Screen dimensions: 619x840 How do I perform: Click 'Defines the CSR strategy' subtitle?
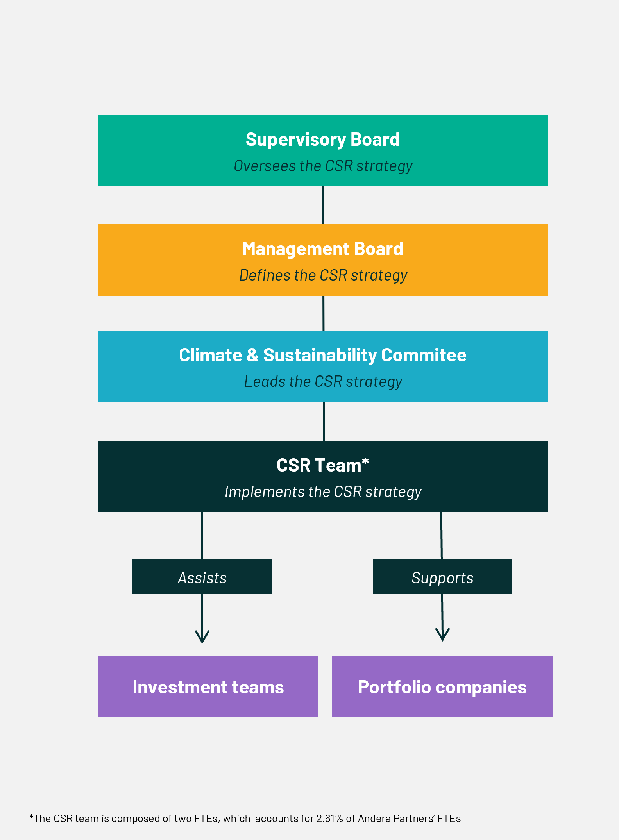[323, 275]
